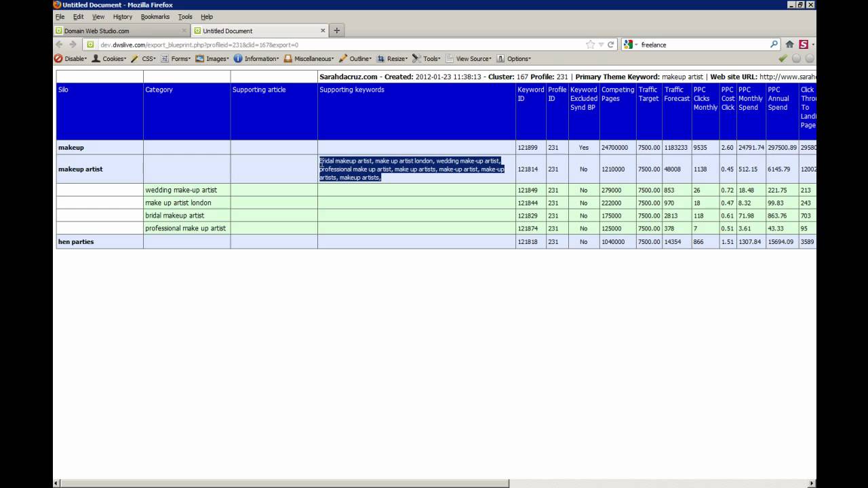
Task: Click the horizontal scrollbar left arrow
Action: click(57, 483)
